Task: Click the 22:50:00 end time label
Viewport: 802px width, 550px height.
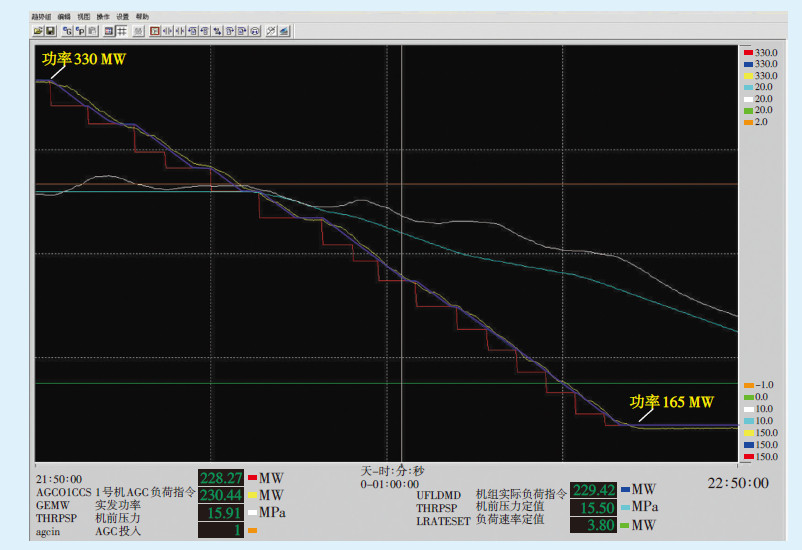Action: coord(738,483)
